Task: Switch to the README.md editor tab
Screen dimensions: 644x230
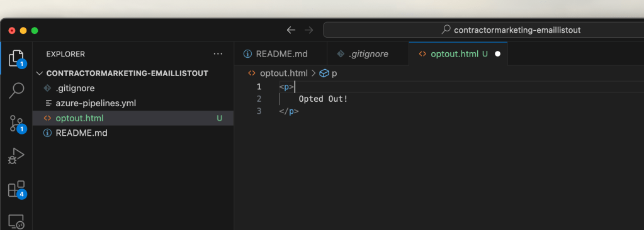Action: (x=281, y=53)
